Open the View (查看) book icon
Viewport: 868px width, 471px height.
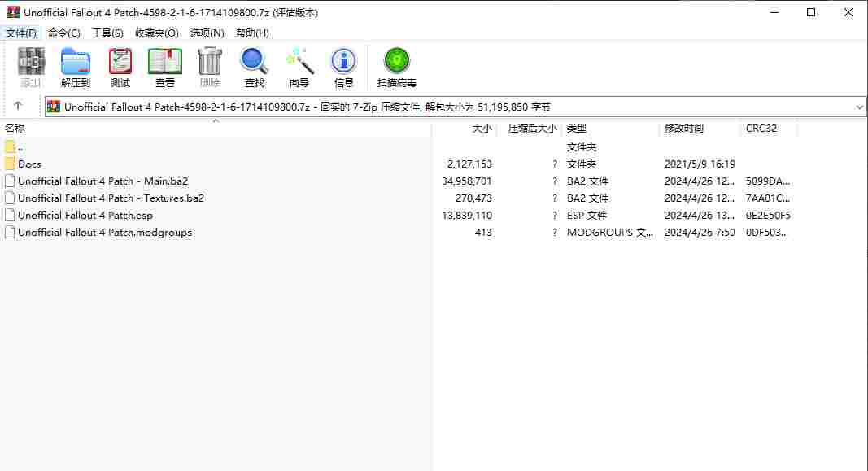pyautogui.click(x=165, y=62)
